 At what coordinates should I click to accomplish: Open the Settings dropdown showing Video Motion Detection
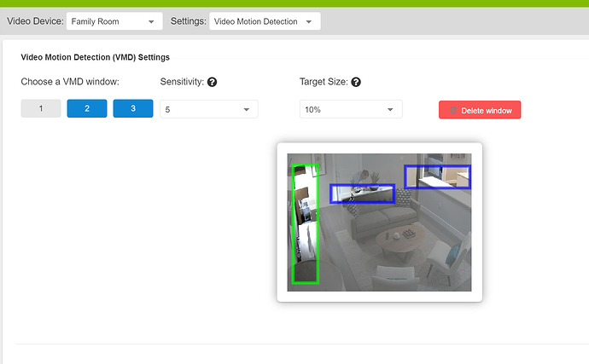pyautogui.click(x=264, y=21)
